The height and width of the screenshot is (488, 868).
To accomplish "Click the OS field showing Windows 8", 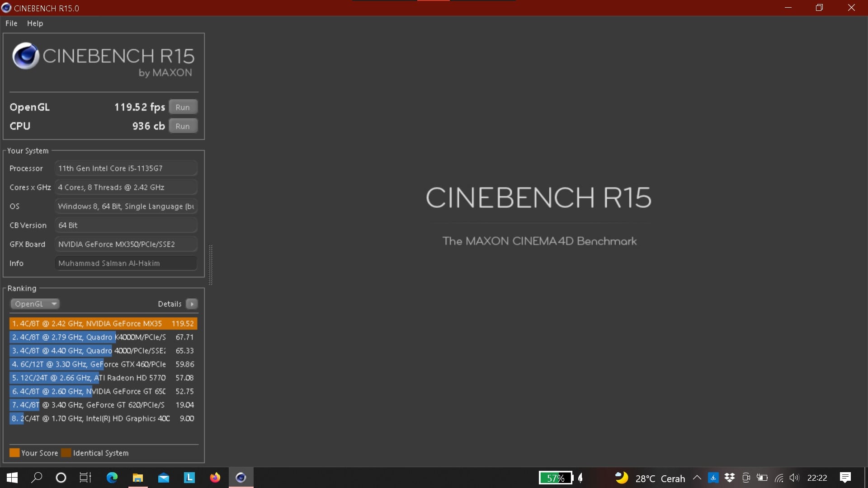I will tap(126, 206).
